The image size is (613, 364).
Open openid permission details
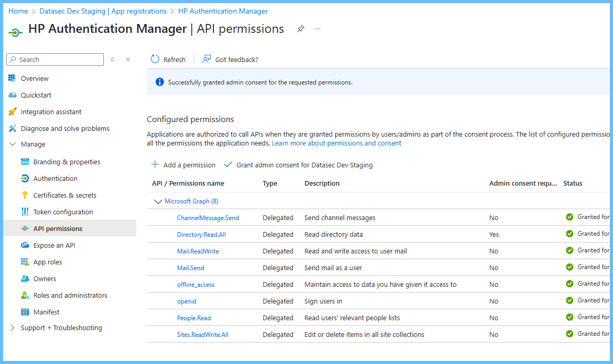coord(186,301)
